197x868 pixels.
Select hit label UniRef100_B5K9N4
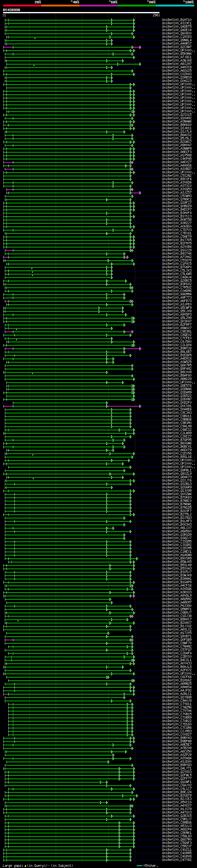(176, 54)
